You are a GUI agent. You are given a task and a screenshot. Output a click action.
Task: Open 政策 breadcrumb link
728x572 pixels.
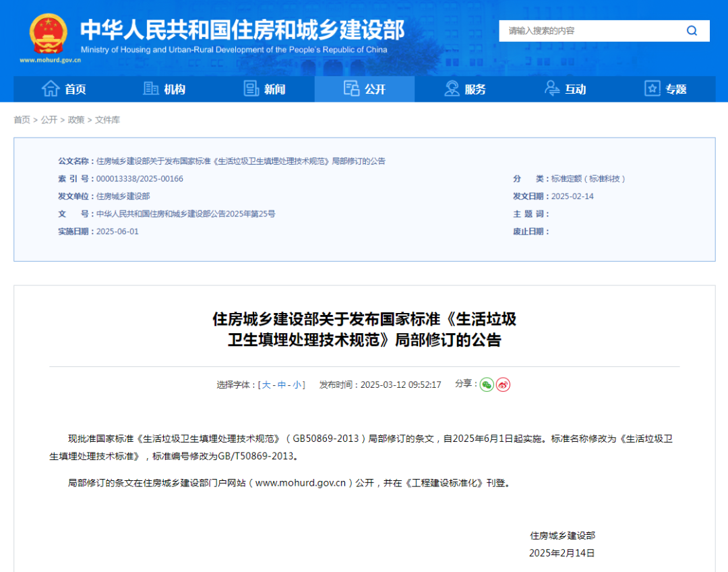click(x=76, y=120)
